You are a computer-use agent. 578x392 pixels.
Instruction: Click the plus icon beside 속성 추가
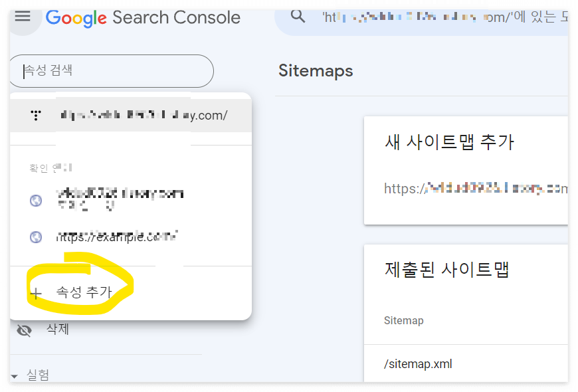36,294
